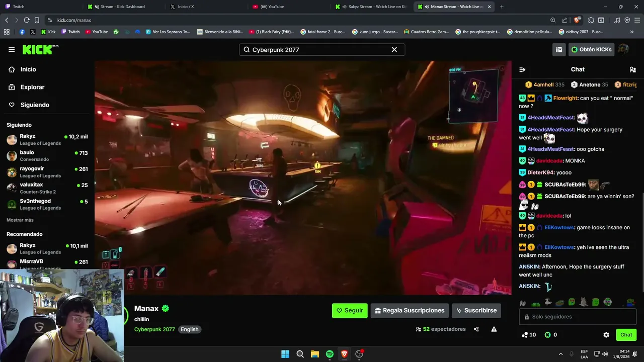
Task: Clear the Cyberpunk 2077 search text
Action: (x=394, y=50)
